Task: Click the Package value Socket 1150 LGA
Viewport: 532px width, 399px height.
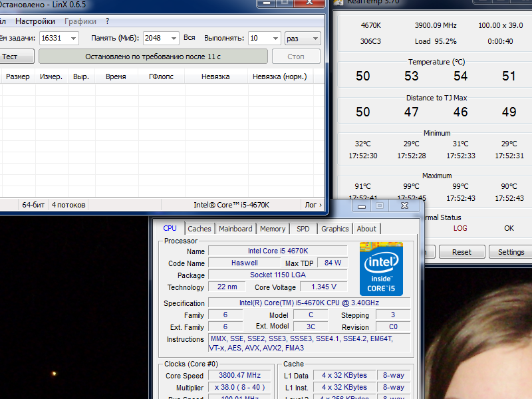Action: [x=278, y=275]
